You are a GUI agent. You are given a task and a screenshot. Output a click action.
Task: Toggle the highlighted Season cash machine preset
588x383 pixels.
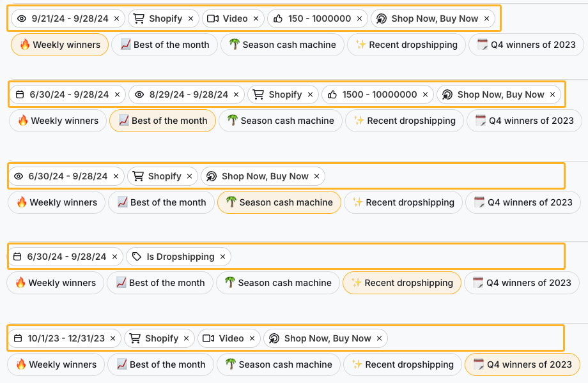279,202
